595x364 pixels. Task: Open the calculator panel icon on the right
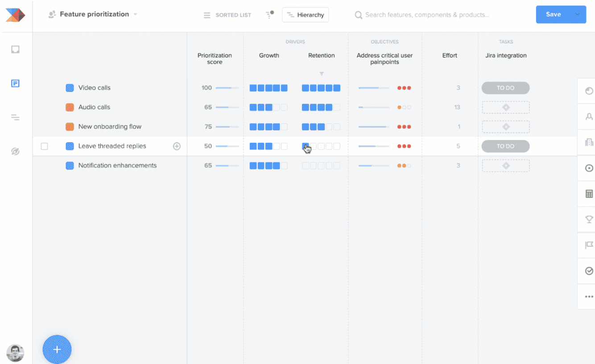(589, 194)
